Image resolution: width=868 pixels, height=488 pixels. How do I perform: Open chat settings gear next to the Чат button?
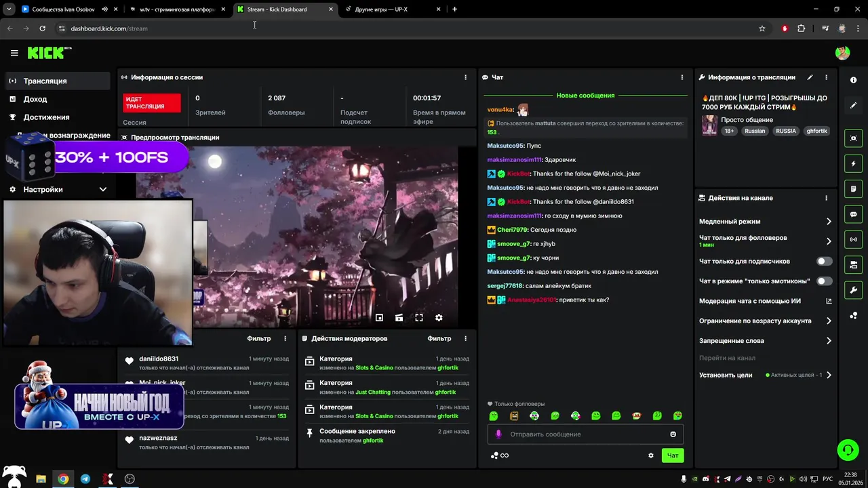(651, 455)
